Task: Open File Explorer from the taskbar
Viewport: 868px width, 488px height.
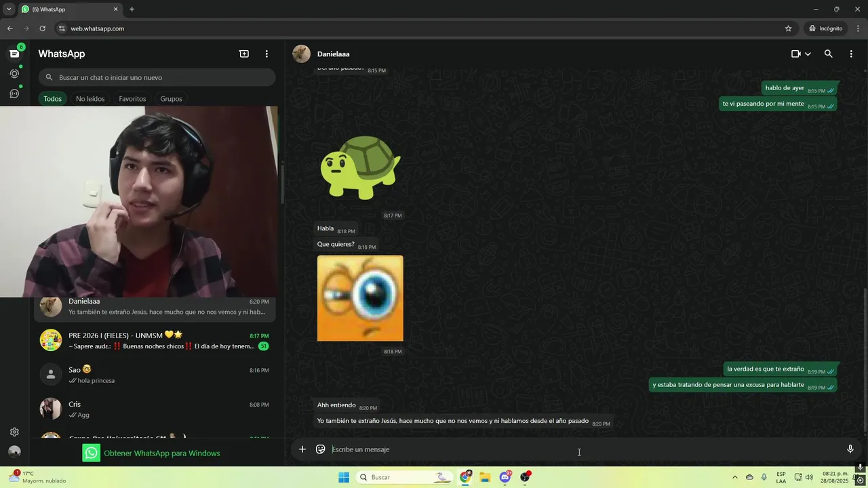Action: click(x=485, y=477)
